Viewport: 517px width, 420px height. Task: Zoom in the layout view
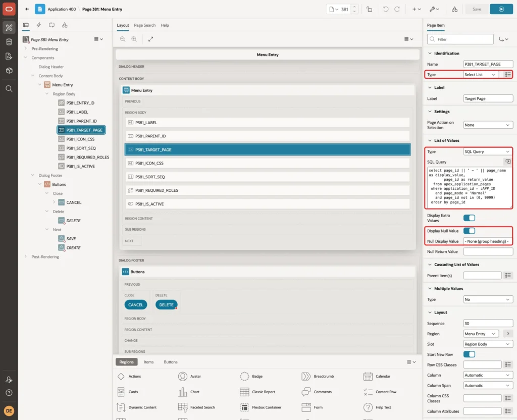point(134,39)
